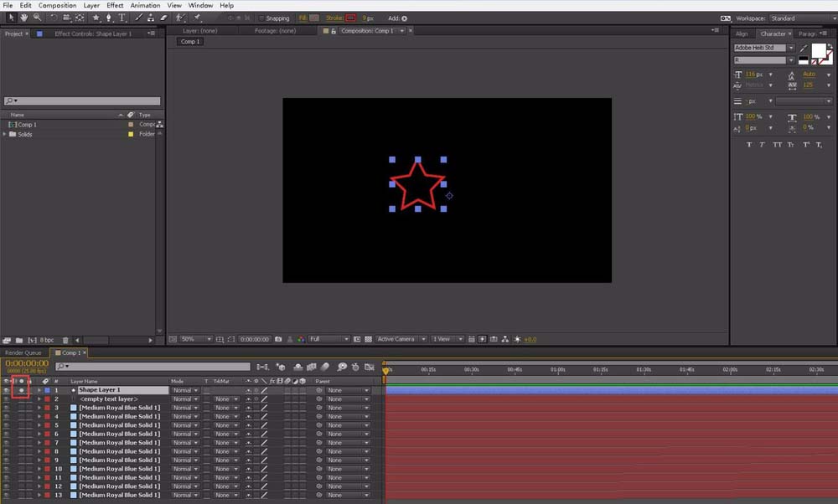Open Effect Controls Shape Layer 1 tab

point(93,33)
